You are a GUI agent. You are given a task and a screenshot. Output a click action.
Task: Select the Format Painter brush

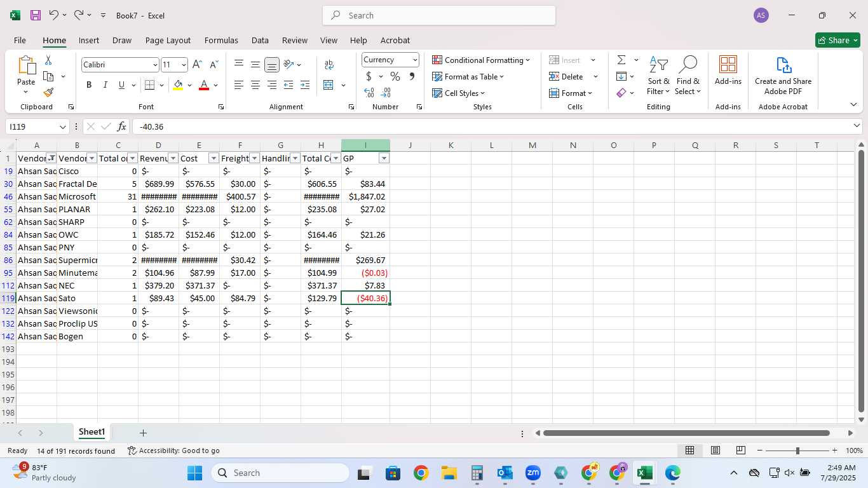click(48, 92)
